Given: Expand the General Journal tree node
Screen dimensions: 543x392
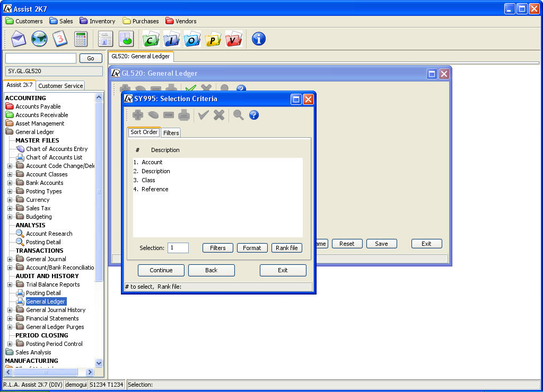Looking at the screenshot, I should click(10, 259).
